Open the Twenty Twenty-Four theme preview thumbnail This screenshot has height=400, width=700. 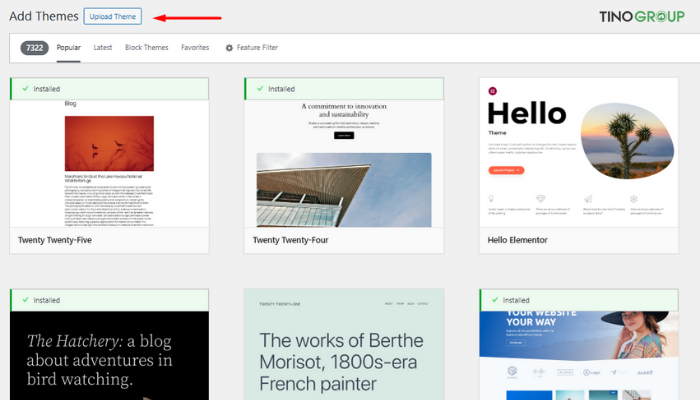click(x=344, y=163)
